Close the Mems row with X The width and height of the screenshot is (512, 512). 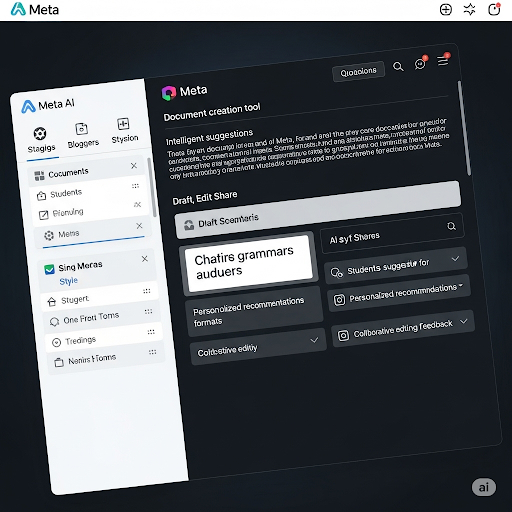tap(139, 226)
